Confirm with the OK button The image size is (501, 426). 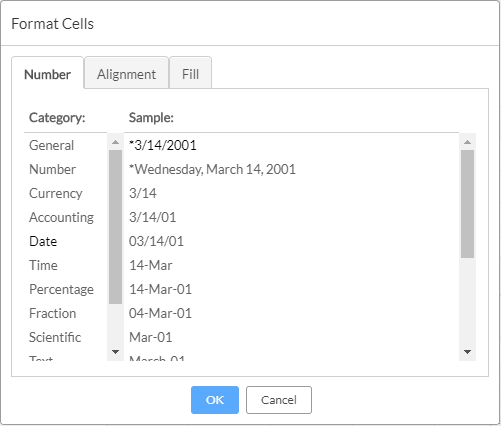point(215,400)
